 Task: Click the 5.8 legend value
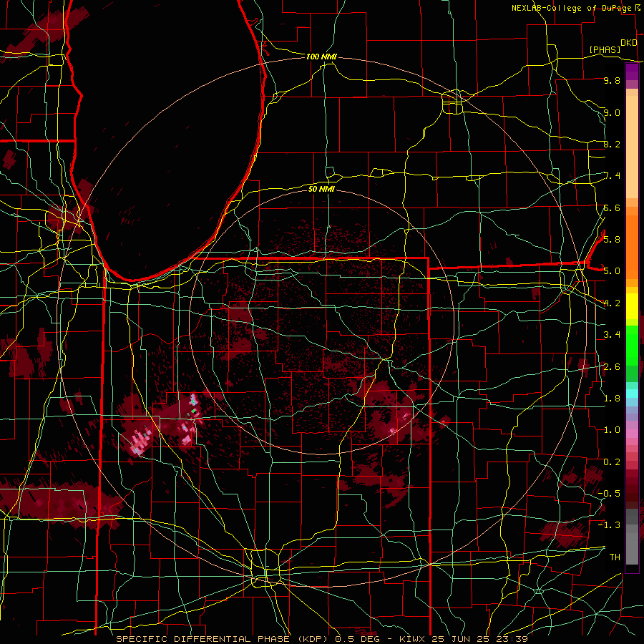coord(612,239)
